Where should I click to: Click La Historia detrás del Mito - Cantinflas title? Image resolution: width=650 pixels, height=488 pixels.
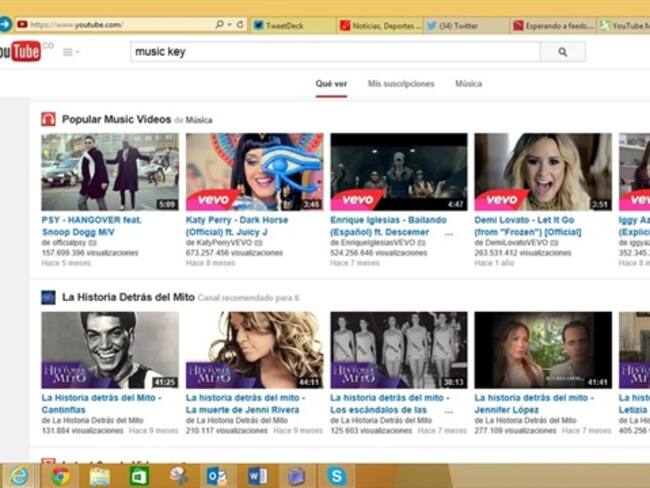(102, 403)
